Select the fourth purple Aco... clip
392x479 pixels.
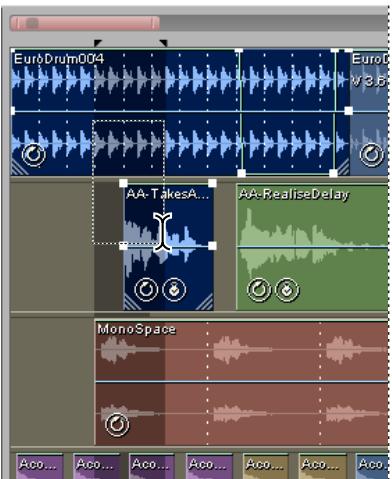tap(209, 466)
